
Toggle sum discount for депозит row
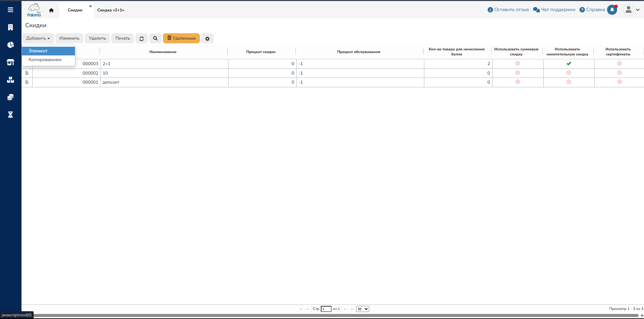tap(517, 82)
